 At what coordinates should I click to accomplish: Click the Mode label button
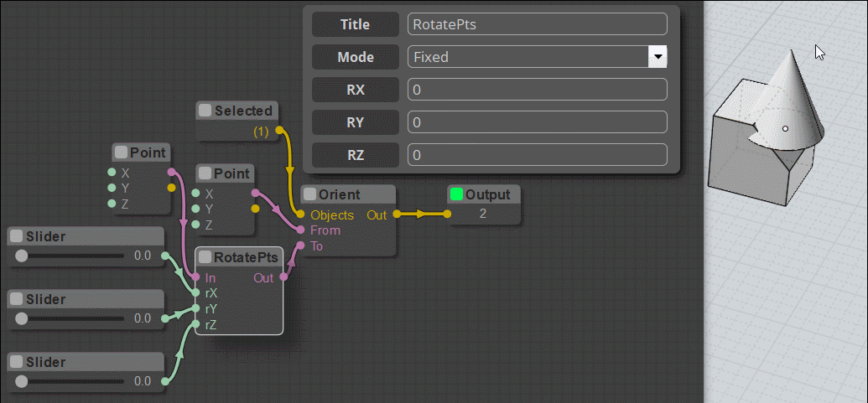pos(356,57)
